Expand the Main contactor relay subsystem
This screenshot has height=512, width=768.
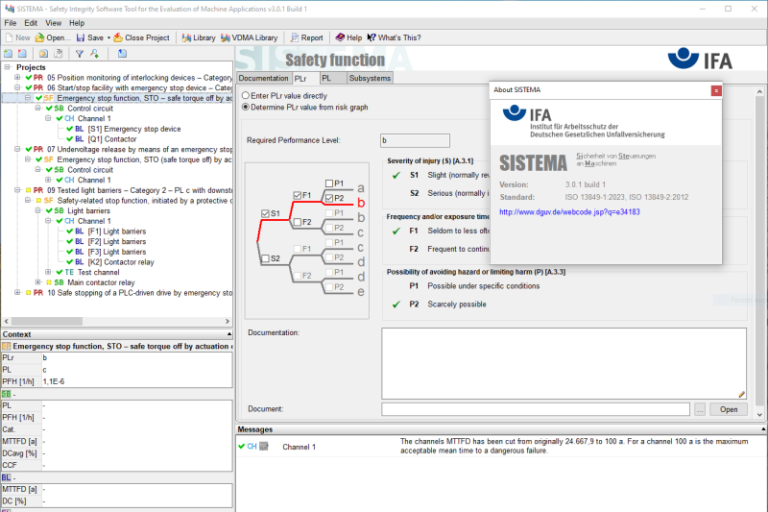coord(38,282)
